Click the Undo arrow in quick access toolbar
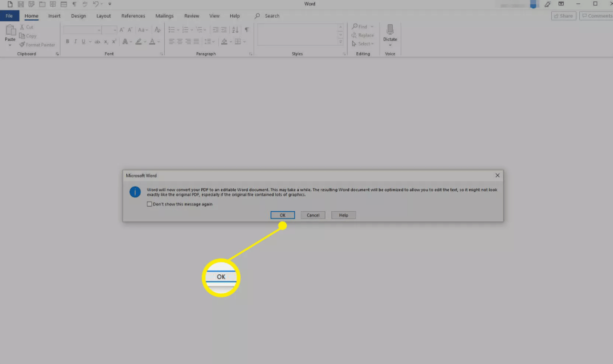Screen dimensions: 613x364 tap(95, 4)
